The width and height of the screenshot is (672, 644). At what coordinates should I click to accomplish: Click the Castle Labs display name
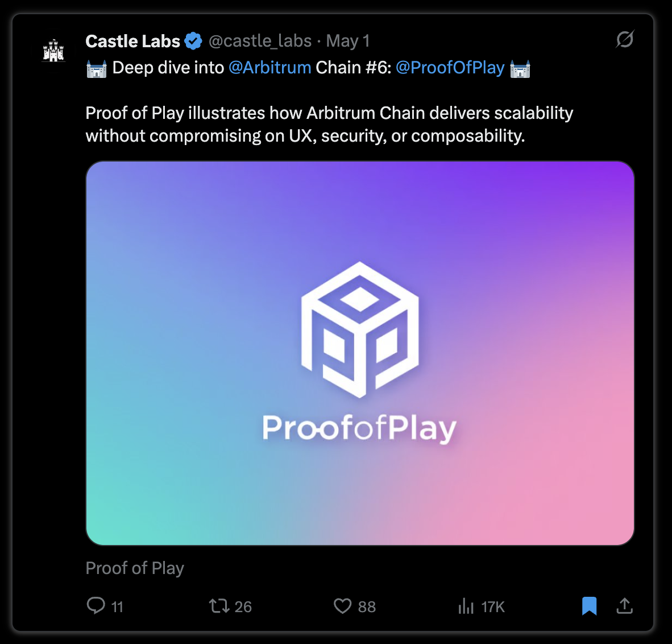pyautogui.click(x=133, y=41)
